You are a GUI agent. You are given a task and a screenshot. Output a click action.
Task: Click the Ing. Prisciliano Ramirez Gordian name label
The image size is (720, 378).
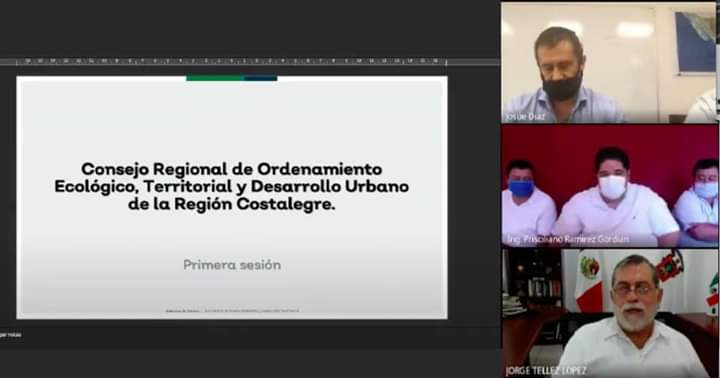coord(568,239)
